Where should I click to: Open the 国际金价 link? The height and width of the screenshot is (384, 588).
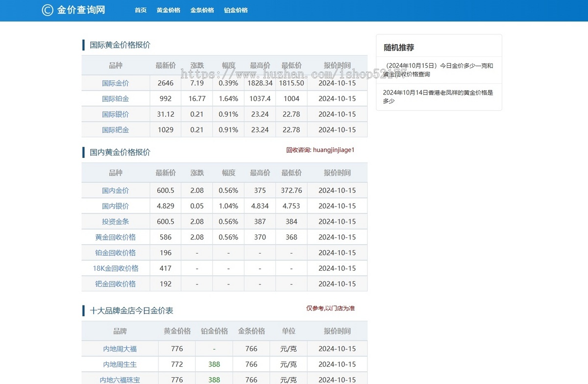coord(116,83)
